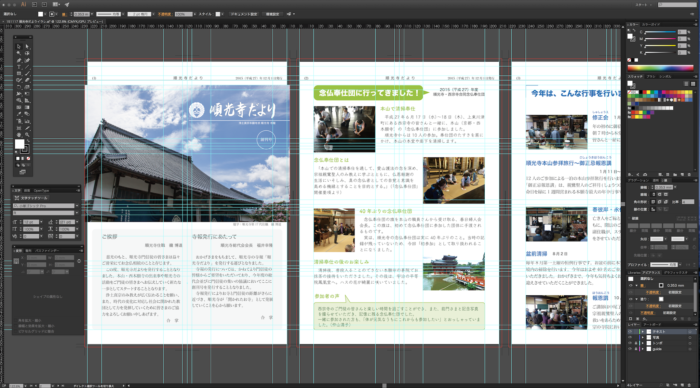Click the Yellow slider in Color panel
Image resolution: width=700 pixels, height=388 pixels.
(660, 46)
